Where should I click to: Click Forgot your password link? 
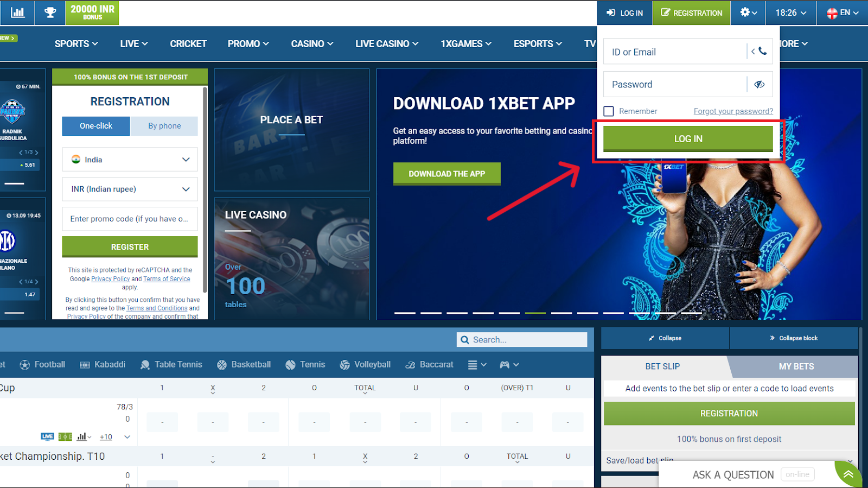point(733,111)
